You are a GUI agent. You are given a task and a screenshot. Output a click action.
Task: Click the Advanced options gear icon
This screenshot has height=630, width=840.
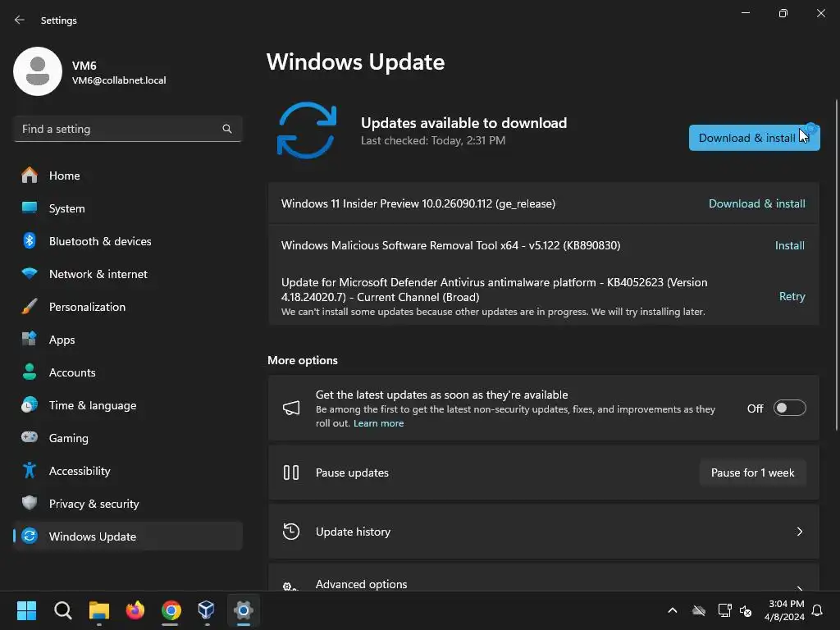tap(290, 587)
